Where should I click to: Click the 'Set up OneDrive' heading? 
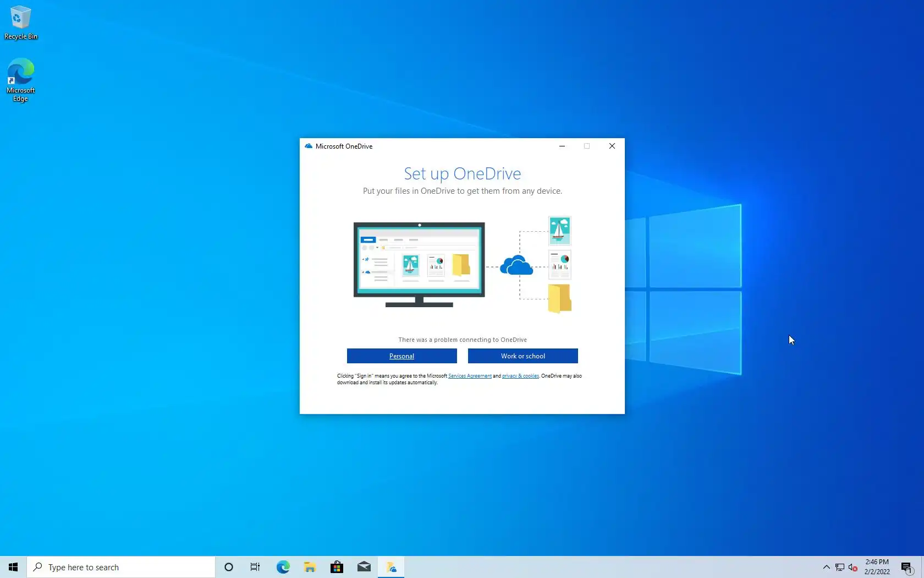point(463,173)
